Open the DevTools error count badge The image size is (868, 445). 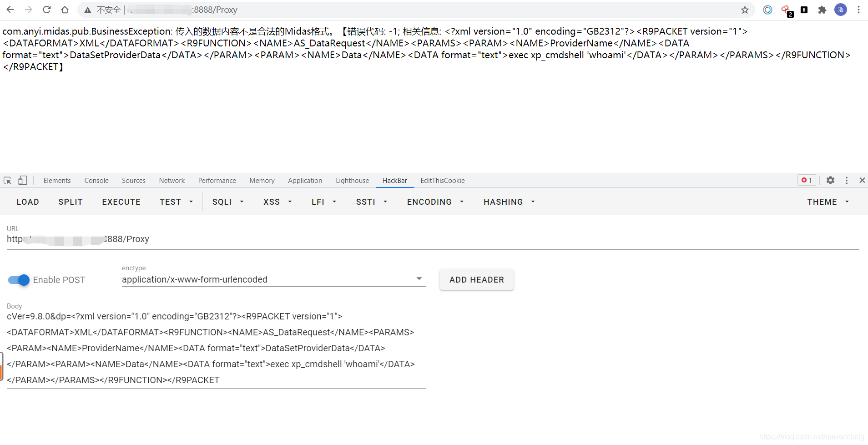(x=807, y=181)
